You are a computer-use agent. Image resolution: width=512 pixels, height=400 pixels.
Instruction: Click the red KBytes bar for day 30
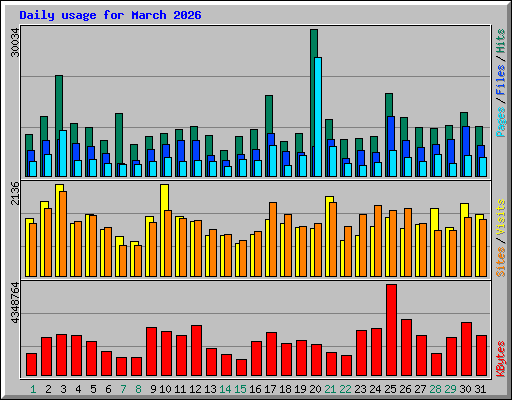pyautogui.click(x=466, y=349)
